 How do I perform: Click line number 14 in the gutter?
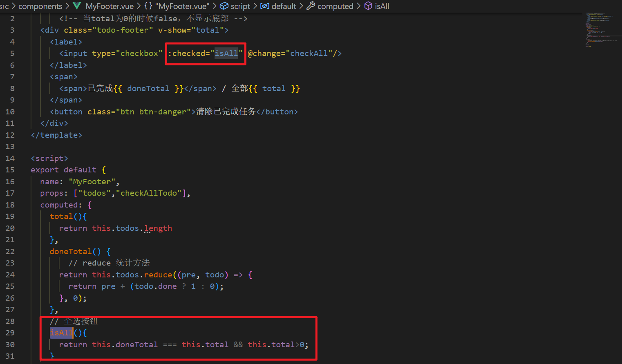(10, 159)
